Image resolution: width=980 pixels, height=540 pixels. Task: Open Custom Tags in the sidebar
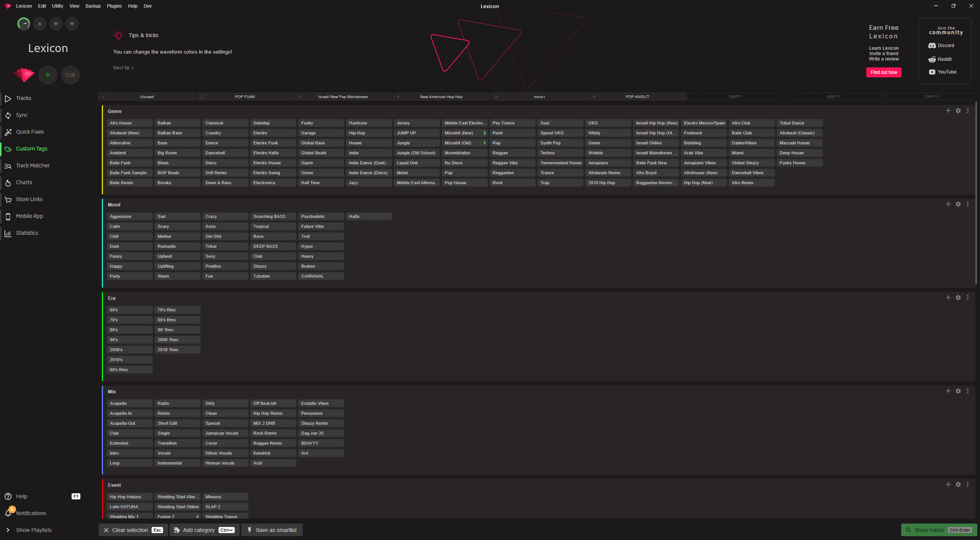tap(32, 149)
